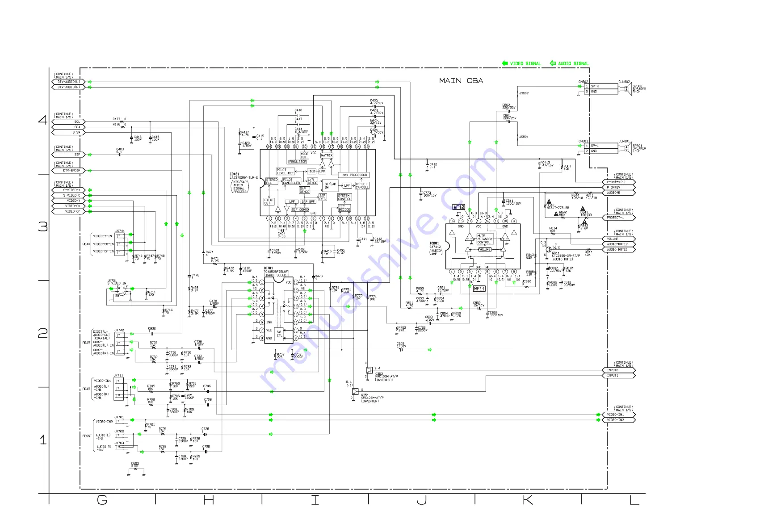The image size is (760, 532).
Task: Click the AUDIO-MUTE1 signal tag
Action: (619, 250)
